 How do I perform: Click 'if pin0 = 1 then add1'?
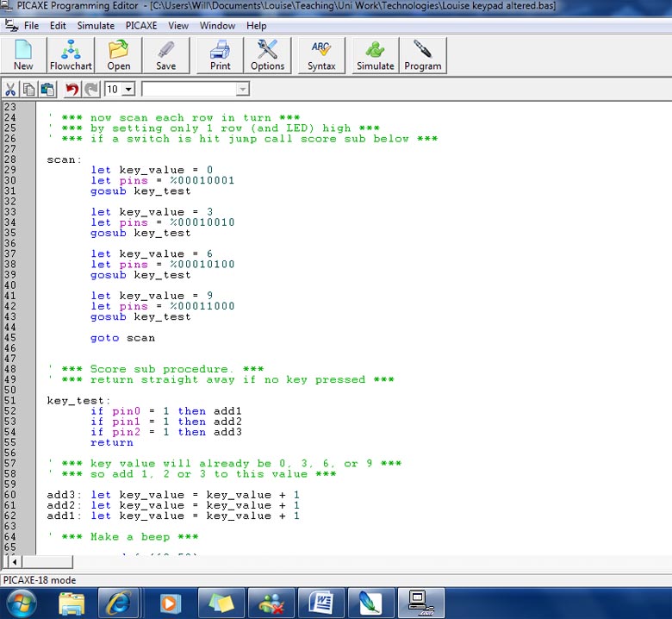tap(166, 411)
